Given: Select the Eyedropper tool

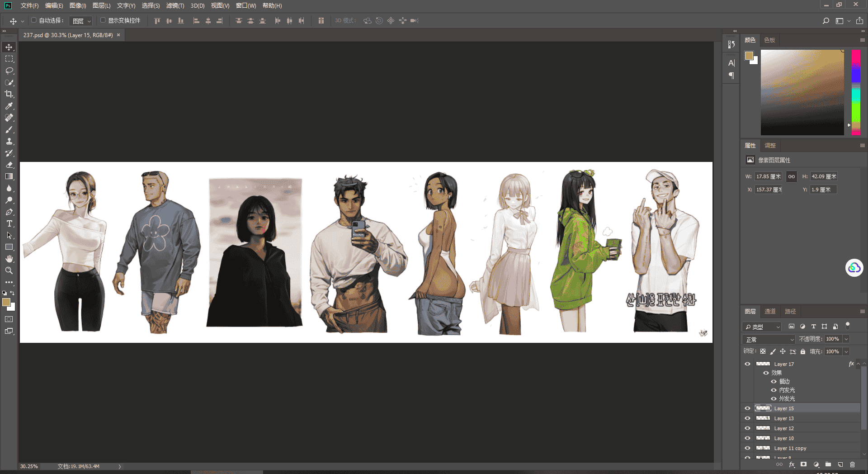Looking at the screenshot, I should pyautogui.click(x=9, y=106).
